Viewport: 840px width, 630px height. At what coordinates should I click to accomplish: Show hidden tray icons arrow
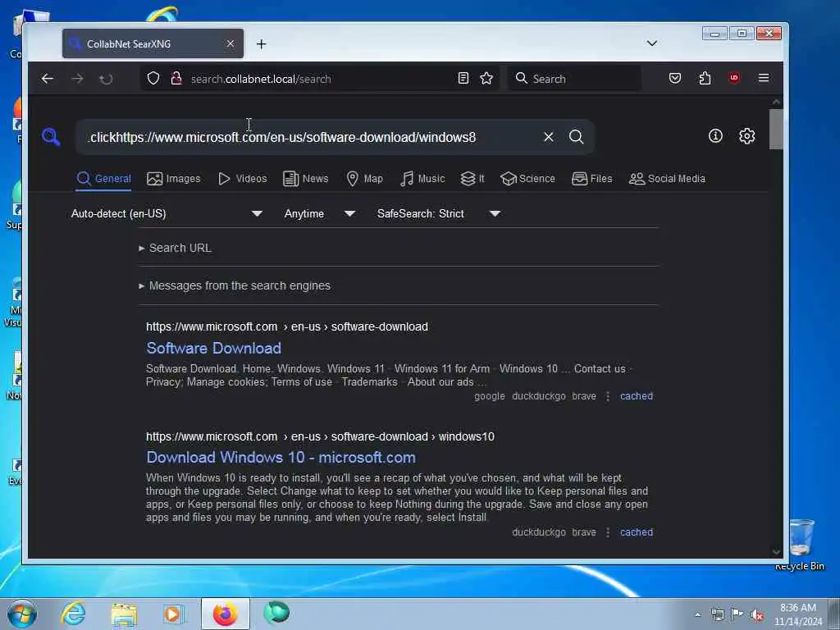[x=697, y=615]
